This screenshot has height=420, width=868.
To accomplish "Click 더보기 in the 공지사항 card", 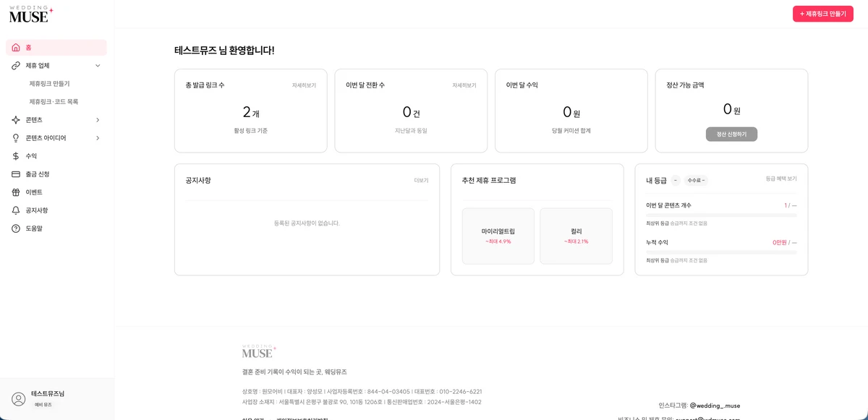I will tap(421, 181).
